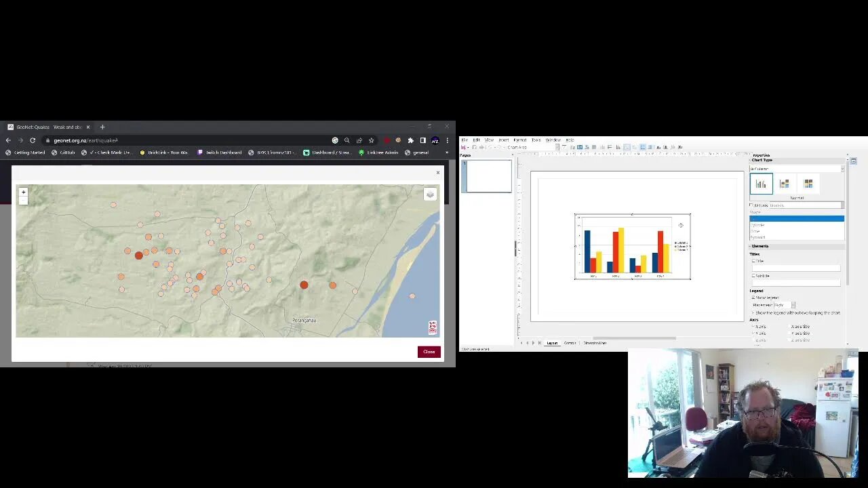This screenshot has width=868, height=488.
Task: Select the page 1 thumbnail in Pages panel
Action: tap(487, 176)
